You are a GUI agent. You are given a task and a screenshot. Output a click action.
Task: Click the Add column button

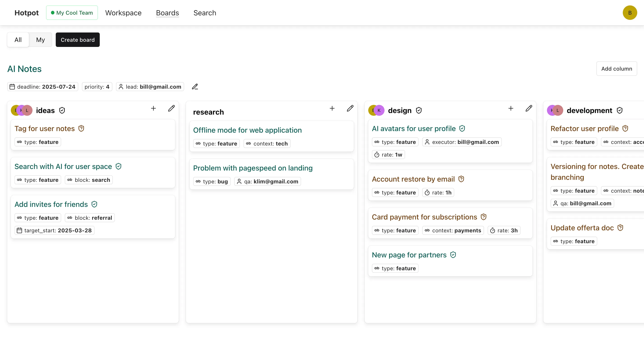click(x=616, y=69)
